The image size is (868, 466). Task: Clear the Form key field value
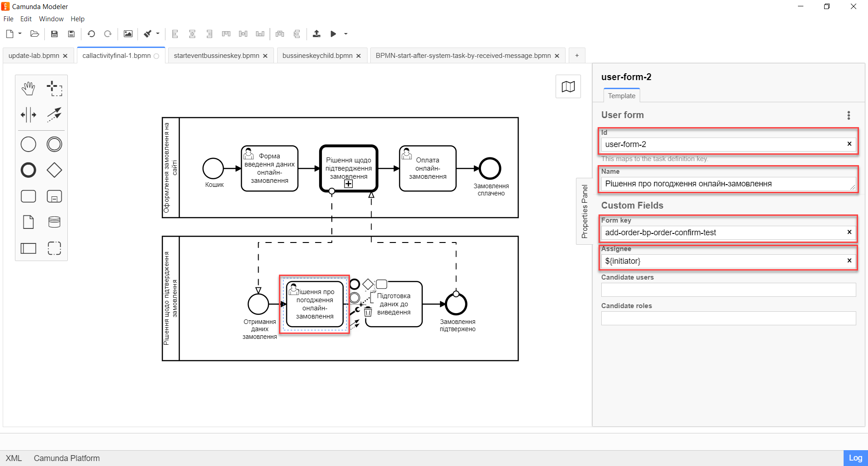point(849,232)
